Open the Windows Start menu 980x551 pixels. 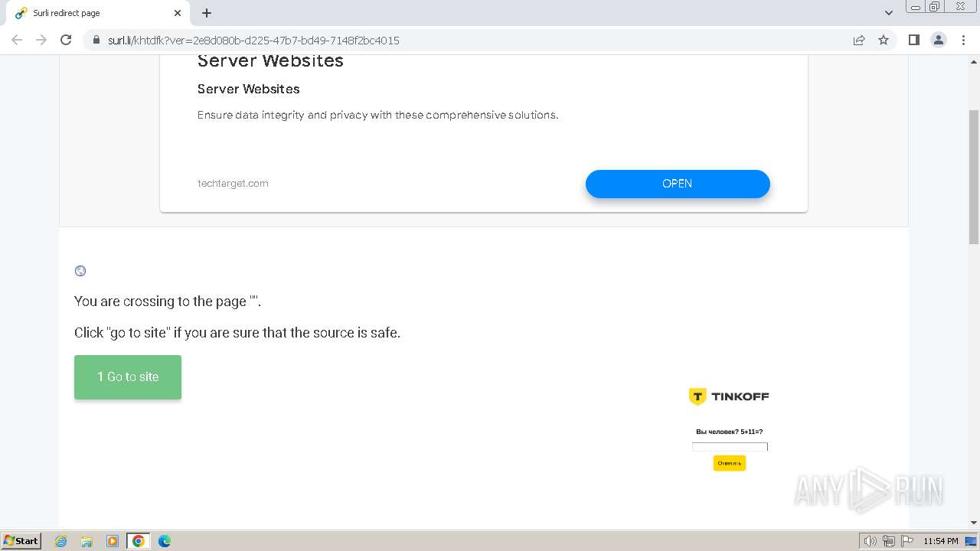(x=21, y=541)
